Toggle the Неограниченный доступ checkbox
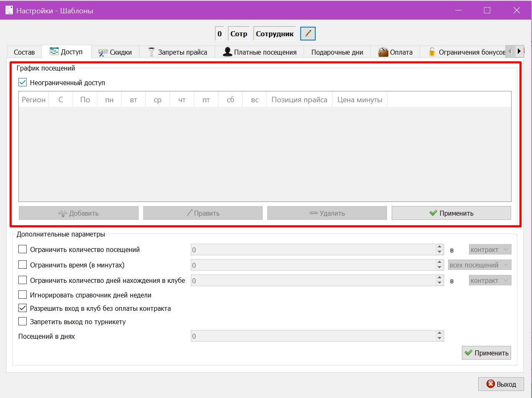532x398 pixels. click(23, 83)
